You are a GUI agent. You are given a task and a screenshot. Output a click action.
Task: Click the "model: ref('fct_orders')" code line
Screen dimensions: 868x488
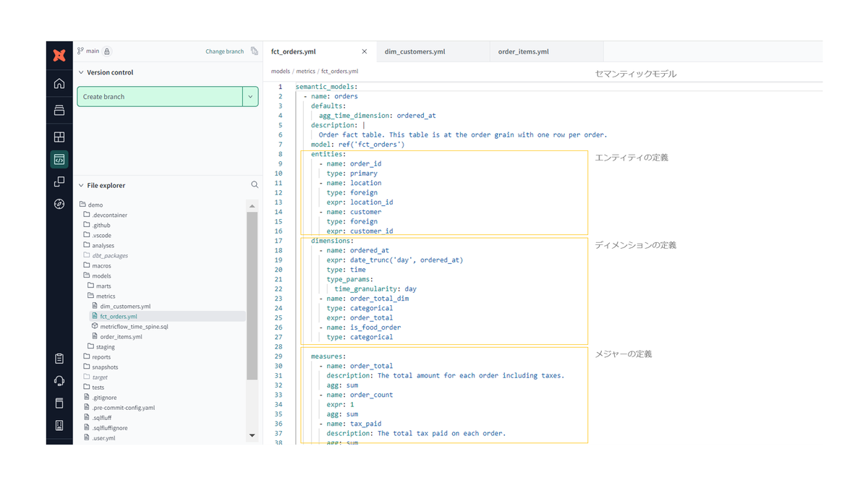tap(357, 145)
